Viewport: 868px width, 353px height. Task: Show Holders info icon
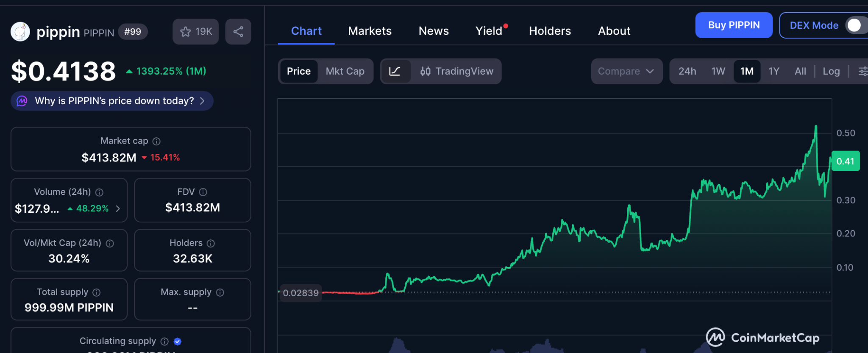[211, 243]
